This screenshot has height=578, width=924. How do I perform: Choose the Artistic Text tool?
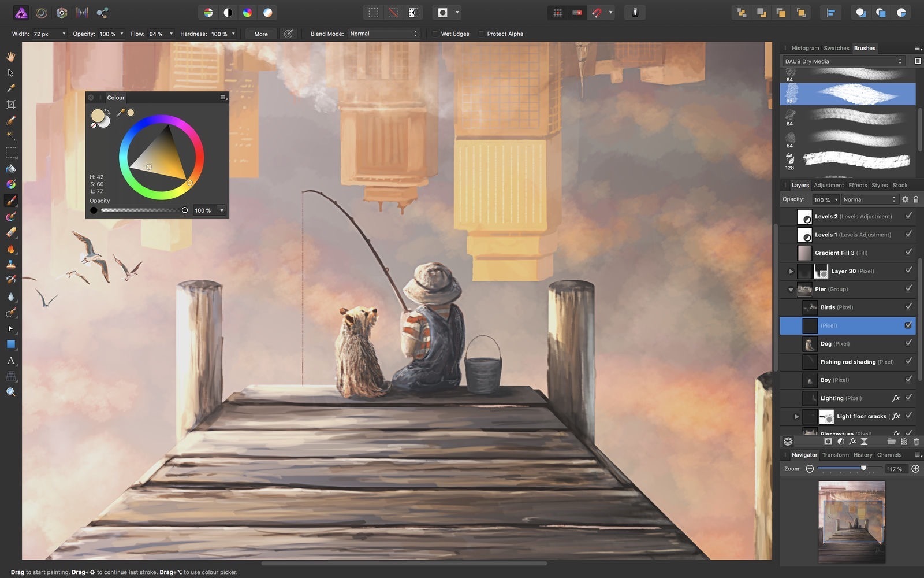pyautogui.click(x=10, y=360)
